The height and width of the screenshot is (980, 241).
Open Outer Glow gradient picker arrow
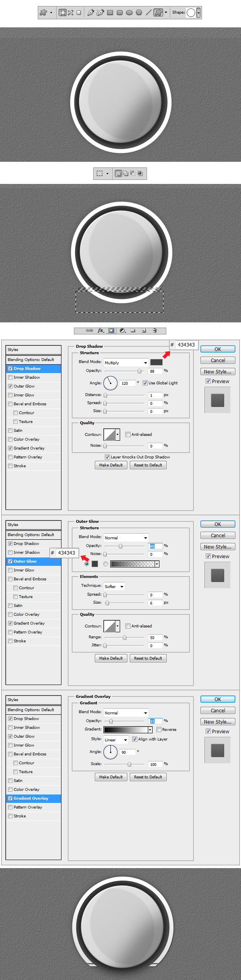(x=157, y=564)
